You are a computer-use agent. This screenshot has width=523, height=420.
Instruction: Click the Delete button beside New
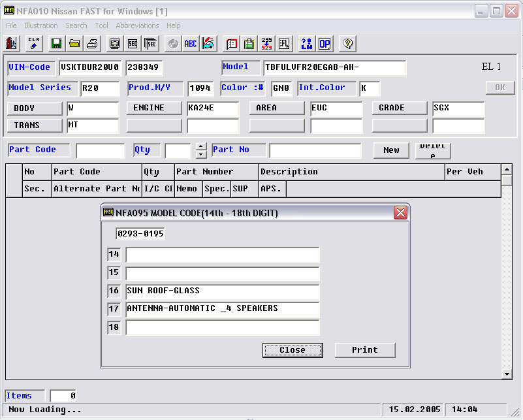tap(433, 150)
